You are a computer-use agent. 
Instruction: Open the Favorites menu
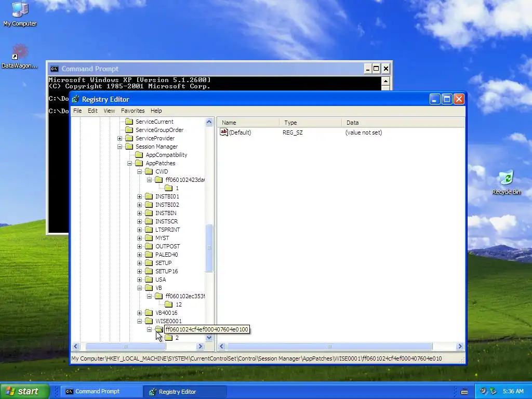pos(132,111)
